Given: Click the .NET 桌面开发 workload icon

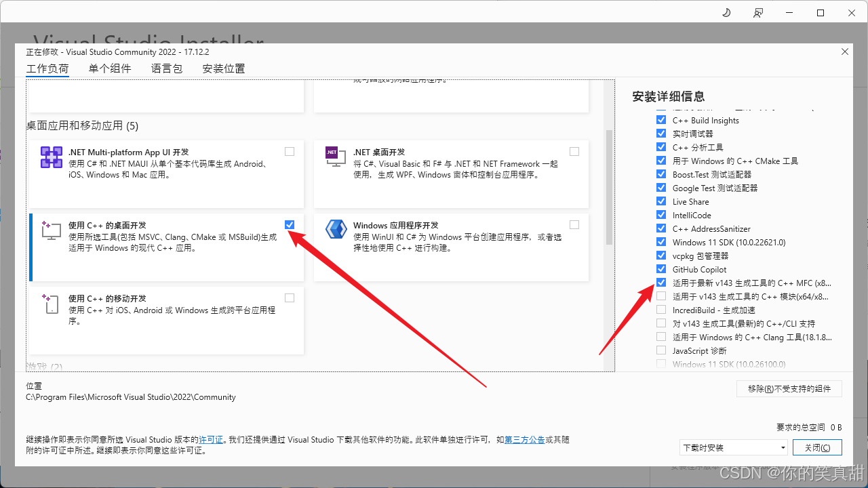Looking at the screenshot, I should tap(336, 157).
